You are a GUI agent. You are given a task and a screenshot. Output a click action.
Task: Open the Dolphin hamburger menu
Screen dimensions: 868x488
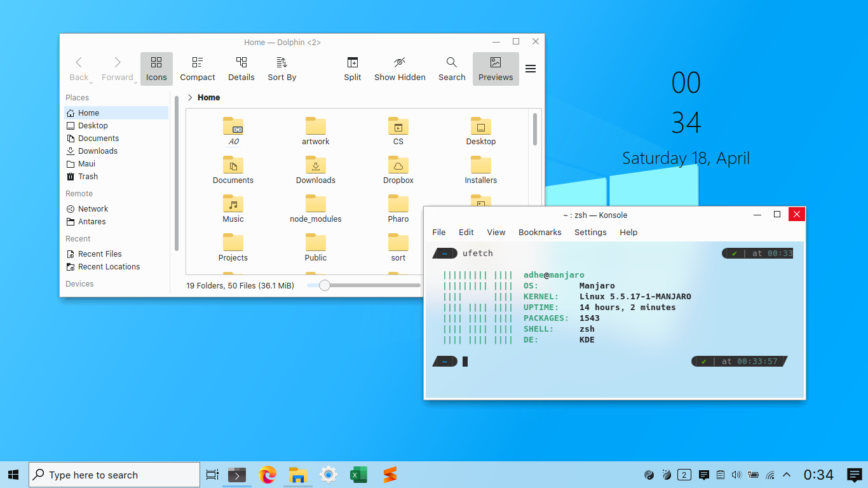pos(531,69)
